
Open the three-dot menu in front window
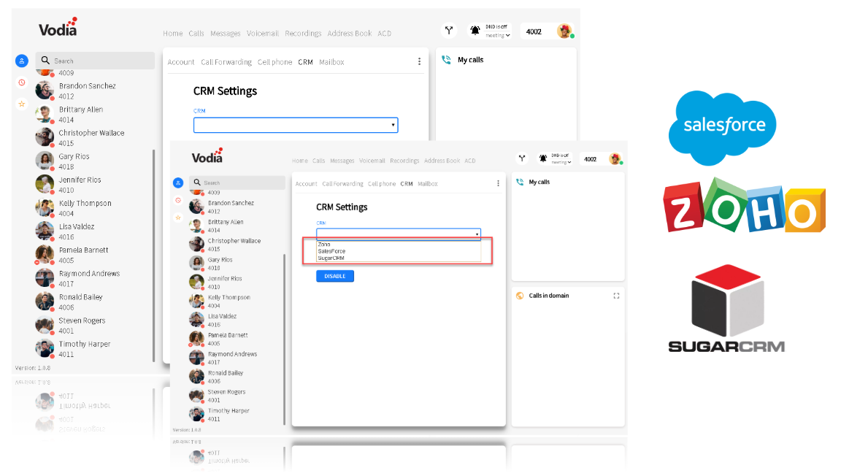coord(498,183)
